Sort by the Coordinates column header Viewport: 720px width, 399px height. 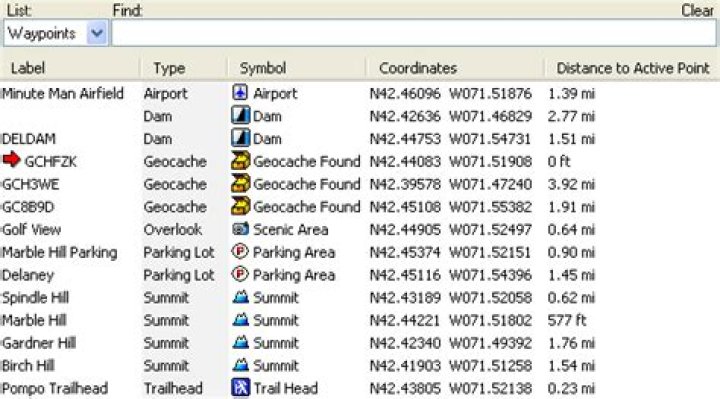click(418, 68)
